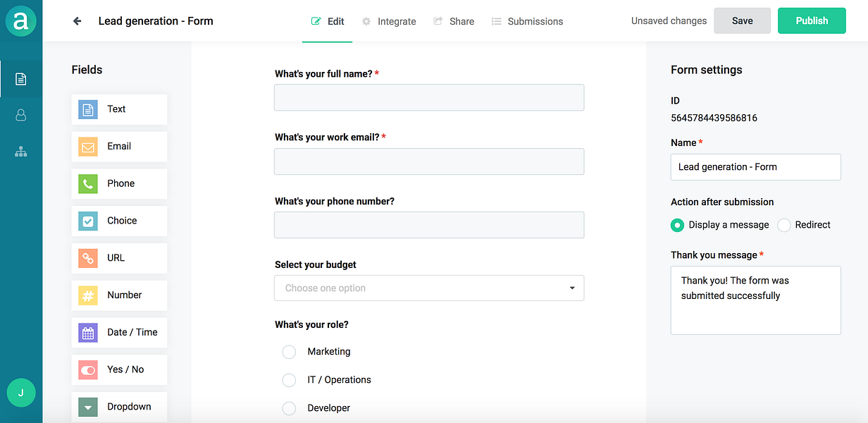The height and width of the screenshot is (423, 868).
Task: Click the app logo in the sidebar
Action: [21, 21]
